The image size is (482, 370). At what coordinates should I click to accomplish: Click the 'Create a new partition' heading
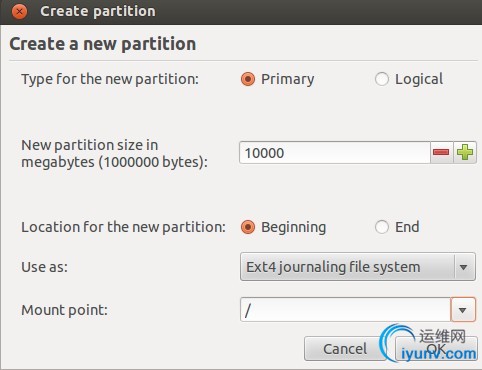click(103, 44)
